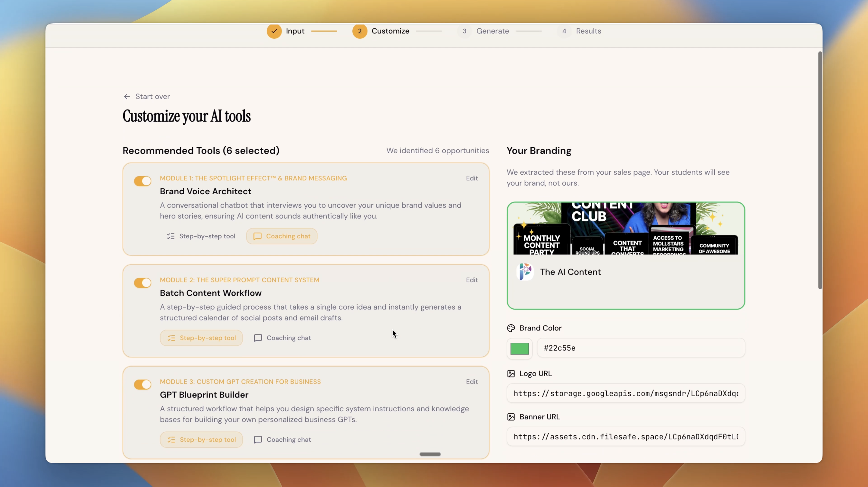This screenshot has width=868, height=487.
Task: Disable the Brand Voice Architect module toggle
Action: pyautogui.click(x=142, y=181)
